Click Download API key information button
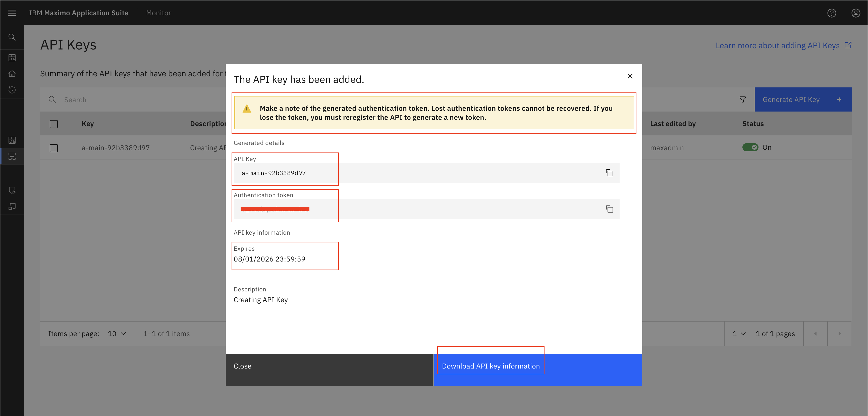The width and height of the screenshot is (868, 416). pyautogui.click(x=538, y=370)
